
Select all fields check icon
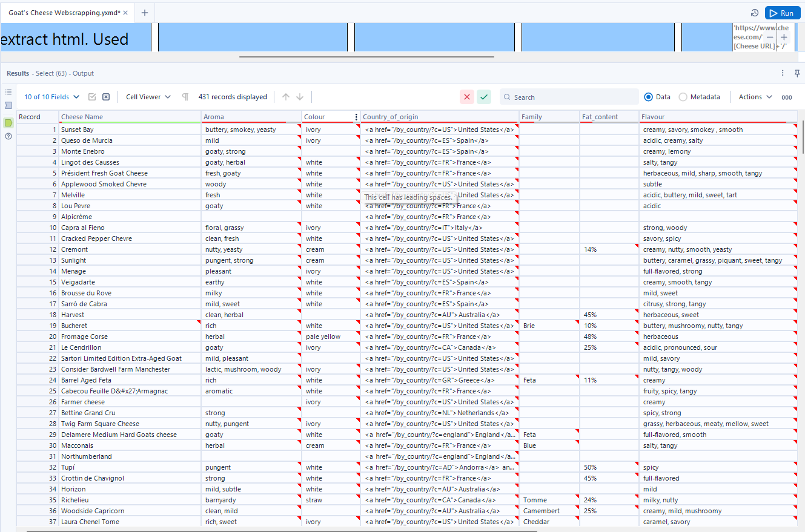click(92, 97)
